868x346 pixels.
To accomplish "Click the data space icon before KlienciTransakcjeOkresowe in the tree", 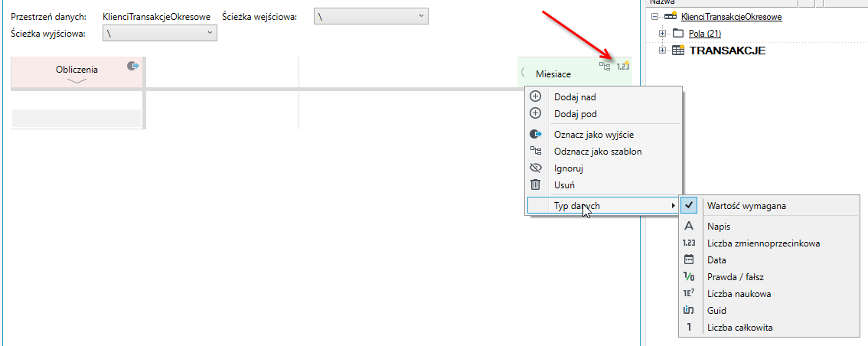I will coord(671,16).
